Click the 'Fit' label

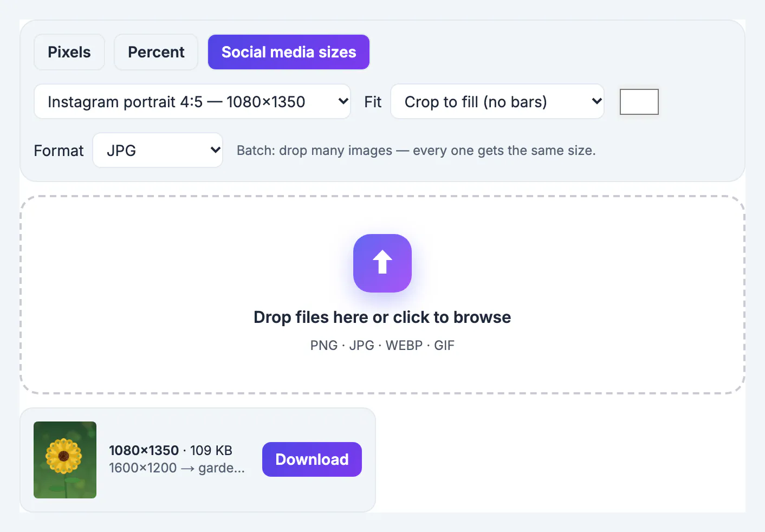pyautogui.click(x=373, y=102)
